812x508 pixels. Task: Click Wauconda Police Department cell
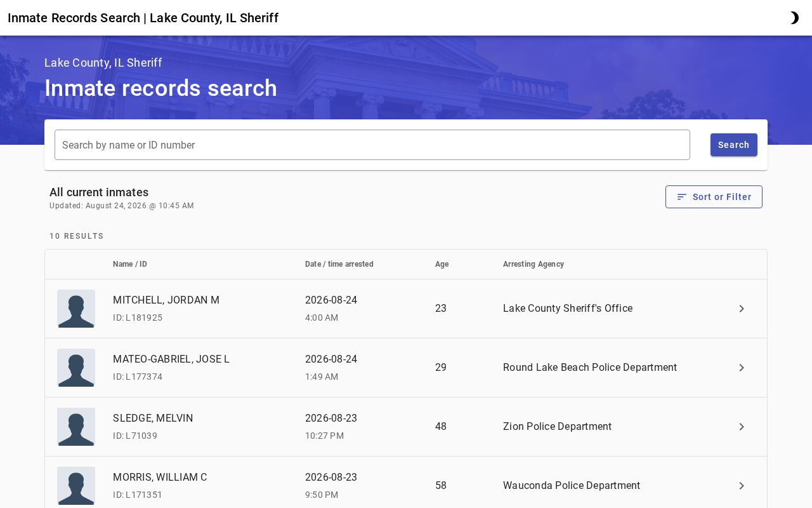pos(572,486)
